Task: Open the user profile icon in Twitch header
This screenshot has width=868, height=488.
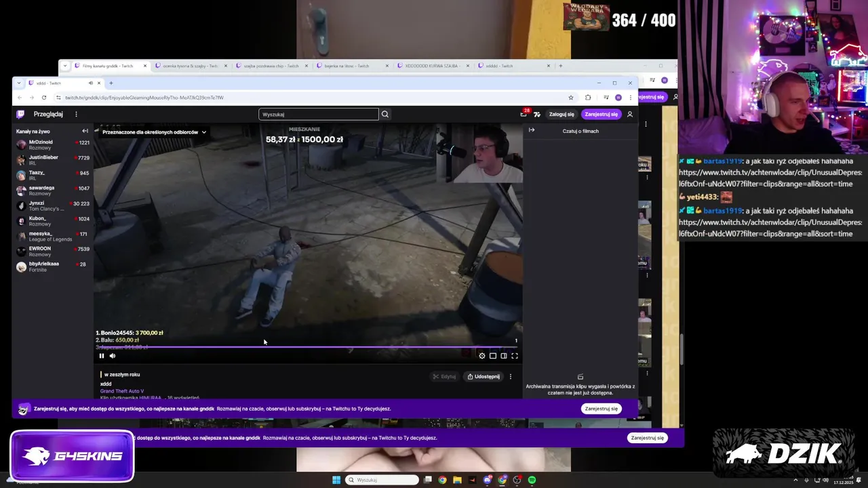Action: 630,115
